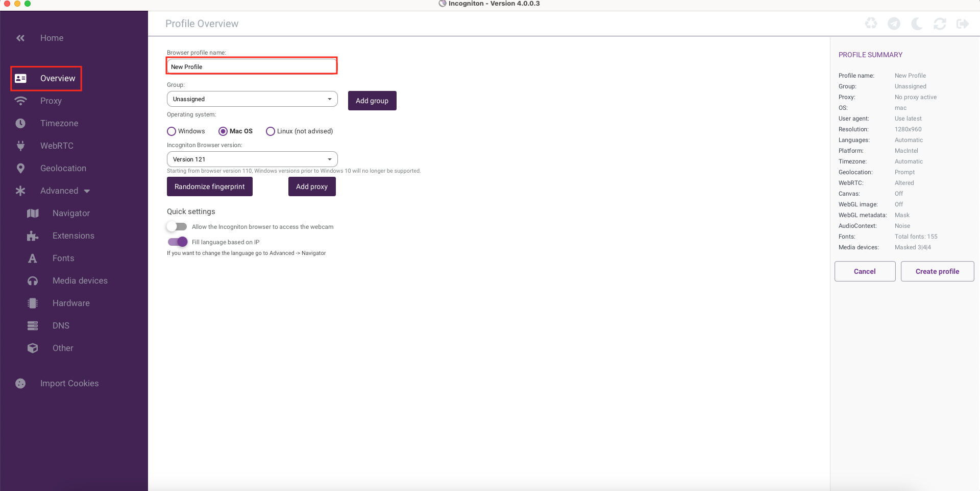Viewport: 980px width, 491px height.
Task: Disable Fill language based on IP toggle
Action: coord(178,242)
